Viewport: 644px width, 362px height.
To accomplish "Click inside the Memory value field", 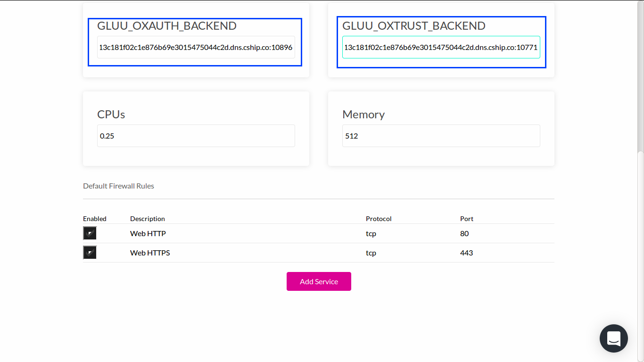I will 441,136.
